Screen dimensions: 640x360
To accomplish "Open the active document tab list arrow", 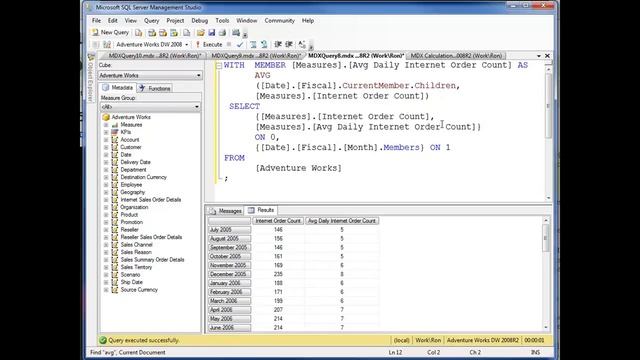I will [x=539, y=56].
